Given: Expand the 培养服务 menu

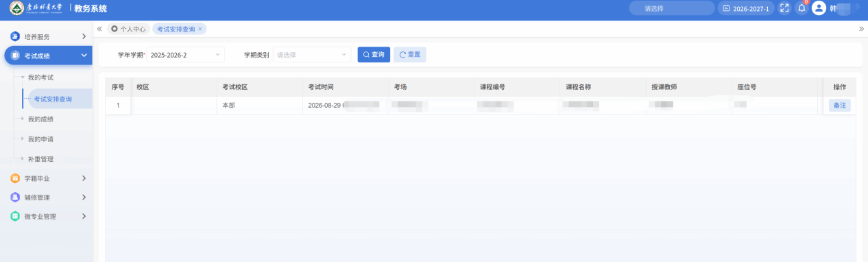Looking at the screenshot, I should point(84,36).
